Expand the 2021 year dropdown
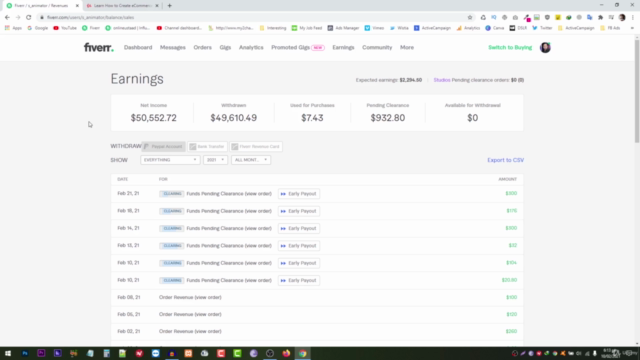The image size is (640, 360). [215, 160]
